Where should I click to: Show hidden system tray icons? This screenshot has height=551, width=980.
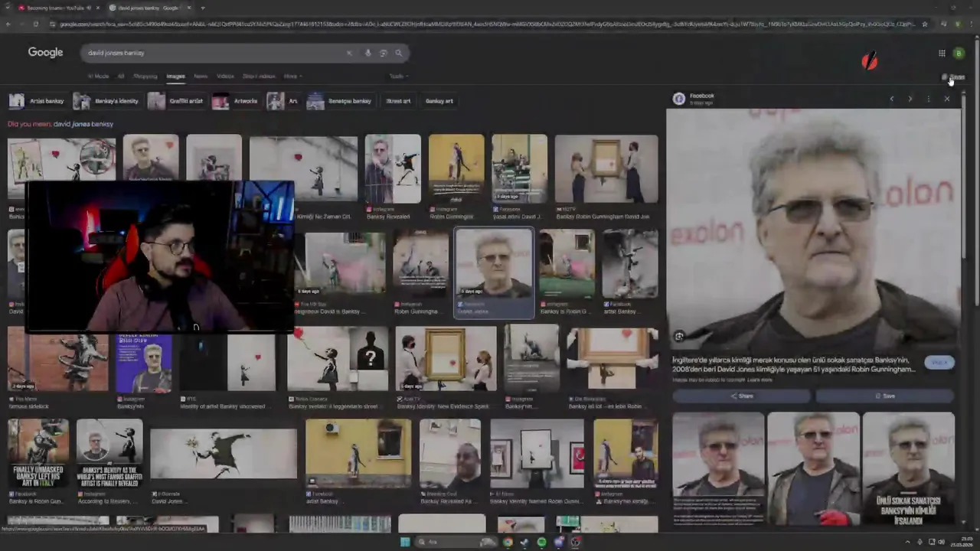[x=909, y=542]
